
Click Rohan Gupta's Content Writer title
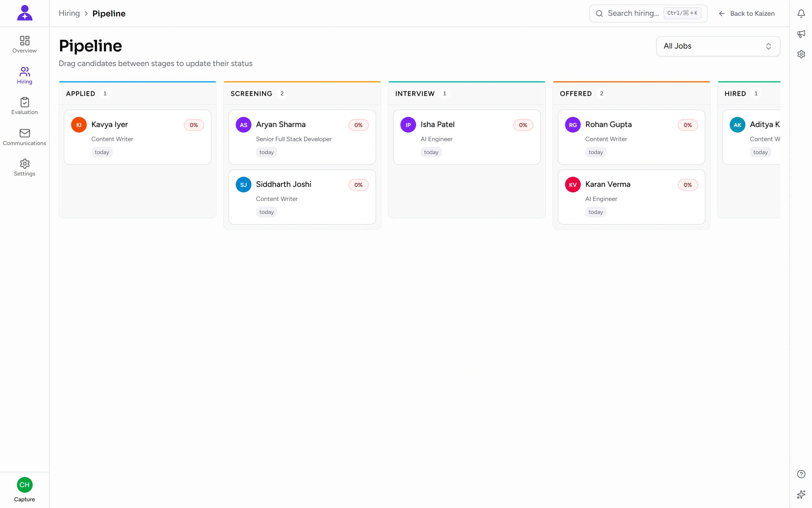(606, 139)
